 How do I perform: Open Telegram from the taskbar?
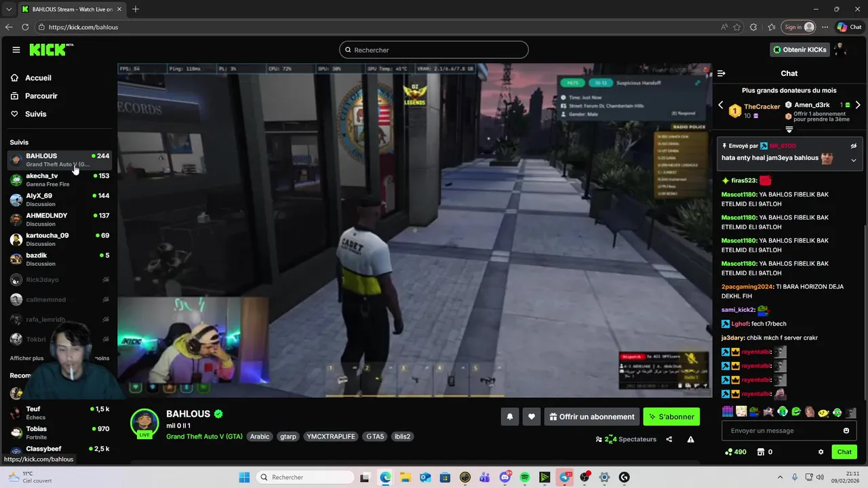tap(564, 477)
